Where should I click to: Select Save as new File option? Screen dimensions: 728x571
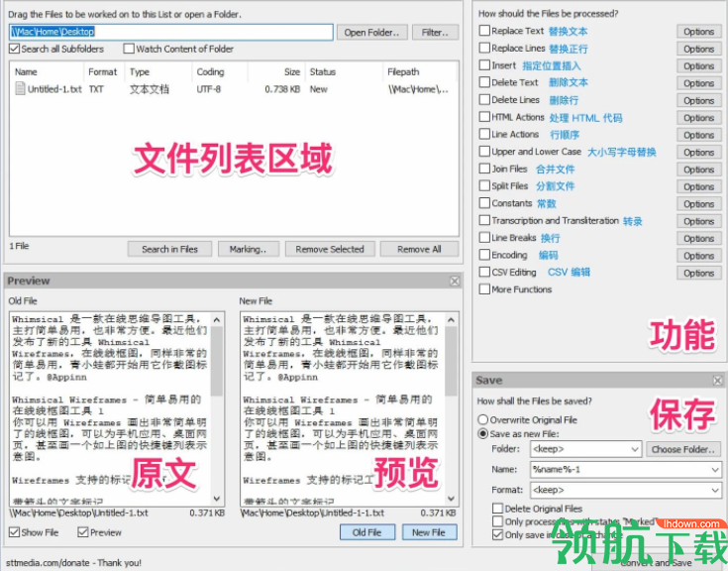(x=483, y=434)
